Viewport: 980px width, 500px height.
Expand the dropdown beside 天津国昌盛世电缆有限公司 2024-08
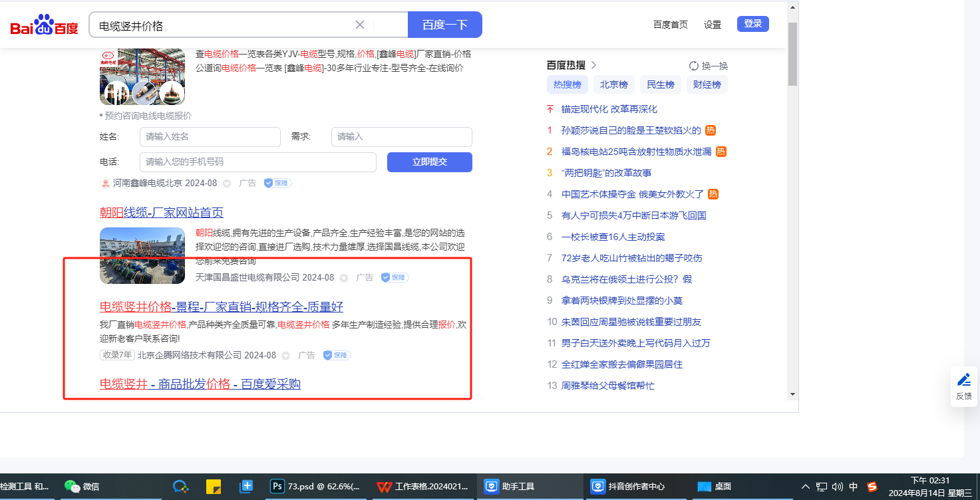point(344,278)
